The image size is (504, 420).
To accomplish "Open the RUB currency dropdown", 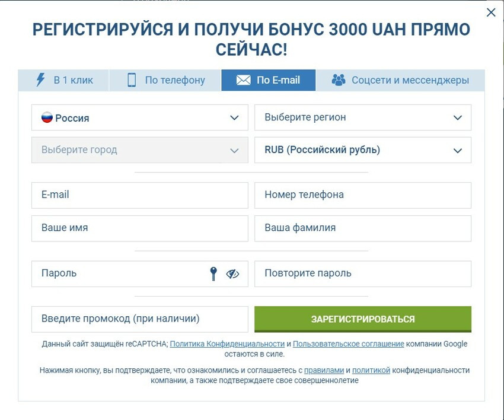I will pos(363,150).
